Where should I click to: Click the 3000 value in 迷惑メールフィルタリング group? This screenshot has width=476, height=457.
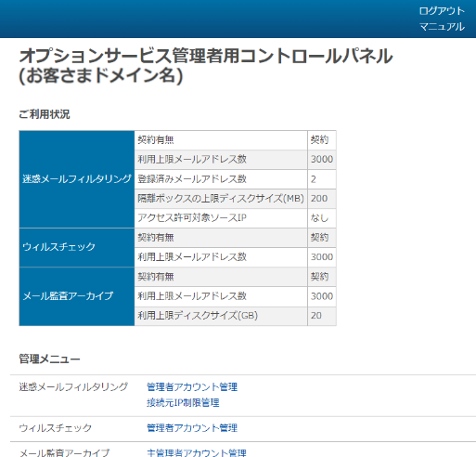pos(322,160)
